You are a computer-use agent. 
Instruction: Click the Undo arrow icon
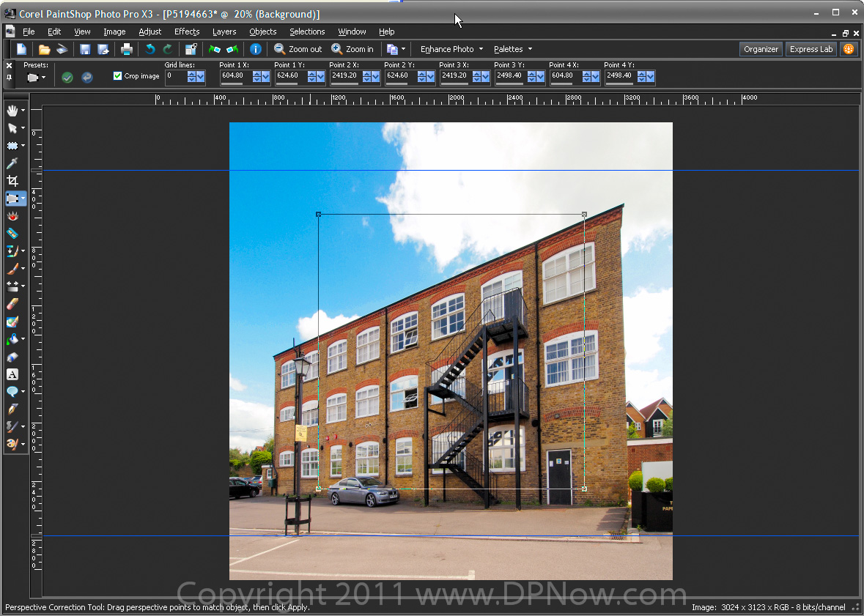point(150,49)
